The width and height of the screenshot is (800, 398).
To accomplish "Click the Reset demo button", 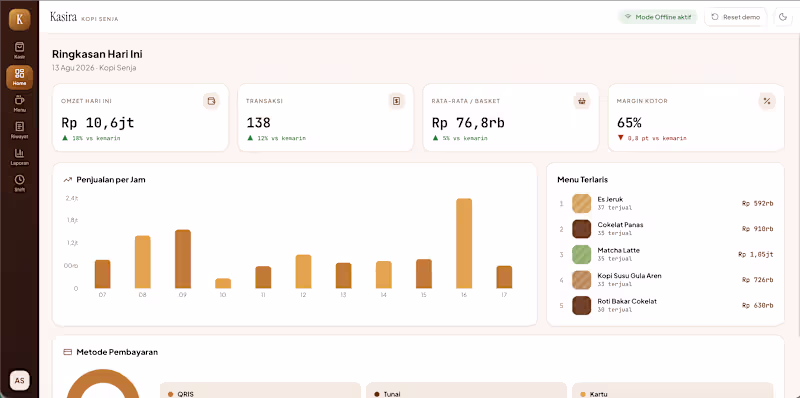I will point(736,17).
